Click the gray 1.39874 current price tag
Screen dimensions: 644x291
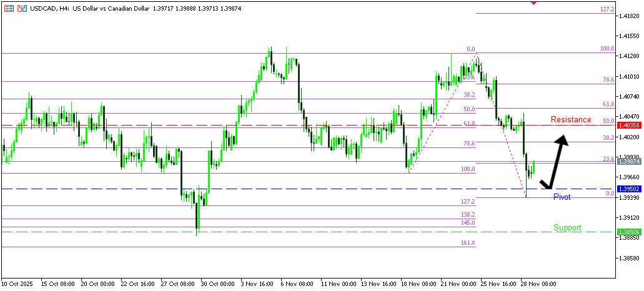(x=628, y=161)
